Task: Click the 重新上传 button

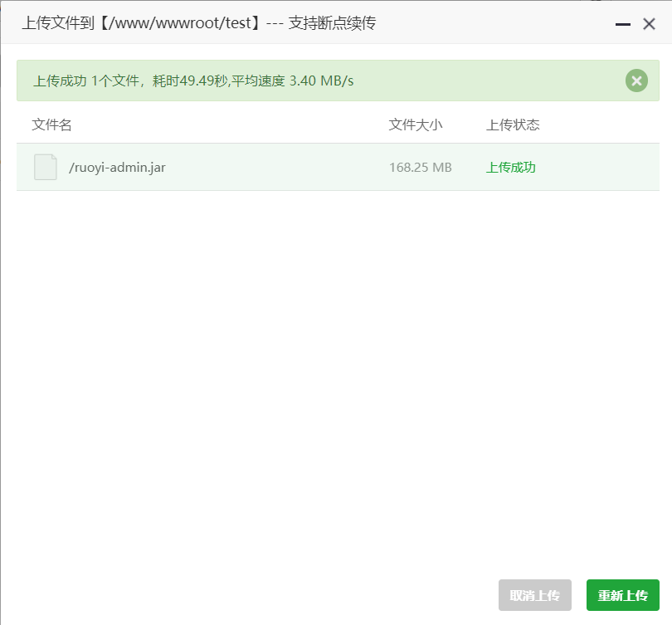Action: click(x=623, y=595)
